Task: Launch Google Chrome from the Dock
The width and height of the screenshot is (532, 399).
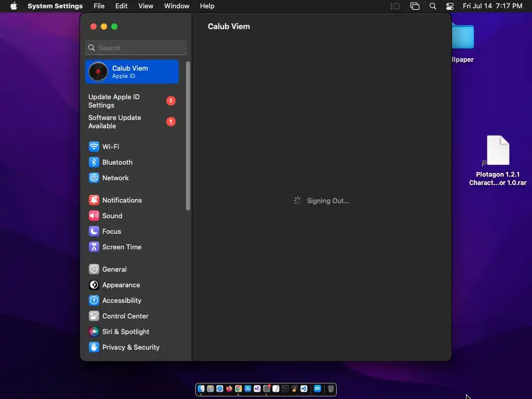Action: (x=238, y=389)
